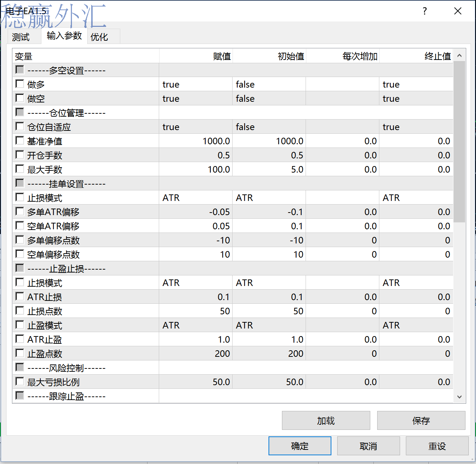Enable the 仓位自适应 checkbox
Image resolution: width=476 pixels, height=464 pixels.
click(x=20, y=126)
